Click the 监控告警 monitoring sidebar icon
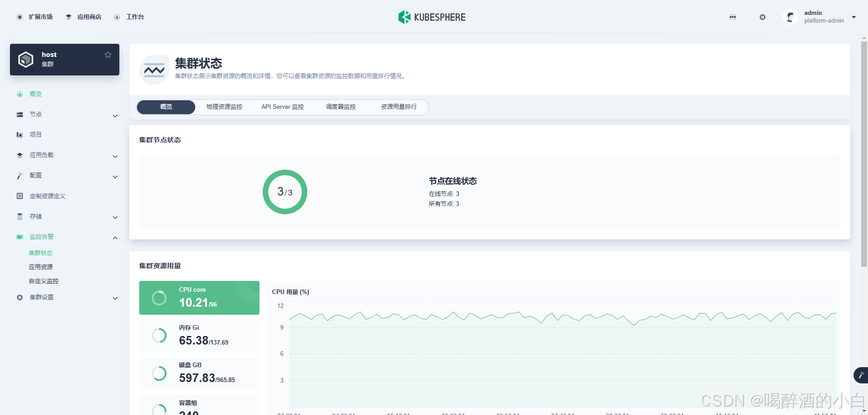 tap(20, 237)
